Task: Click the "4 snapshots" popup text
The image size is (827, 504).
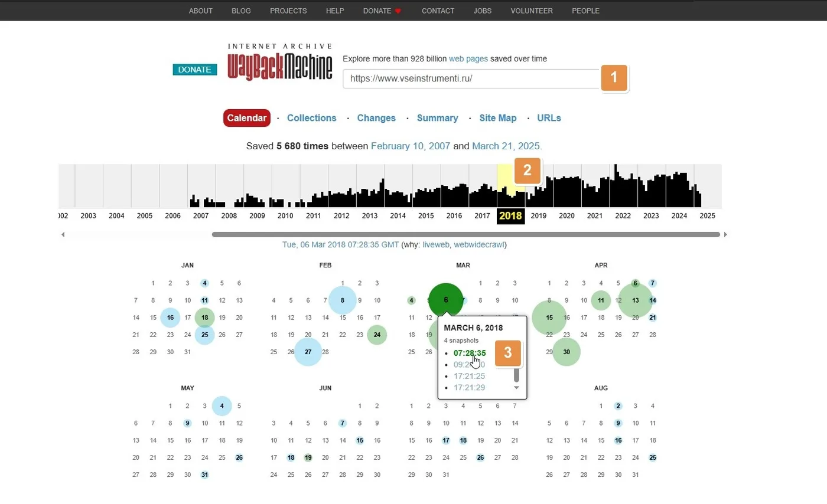Action: 461,341
